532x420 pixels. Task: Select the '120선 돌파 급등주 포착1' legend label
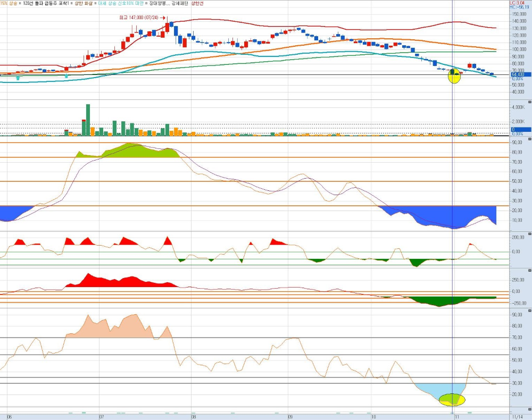click(x=46, y=3)
